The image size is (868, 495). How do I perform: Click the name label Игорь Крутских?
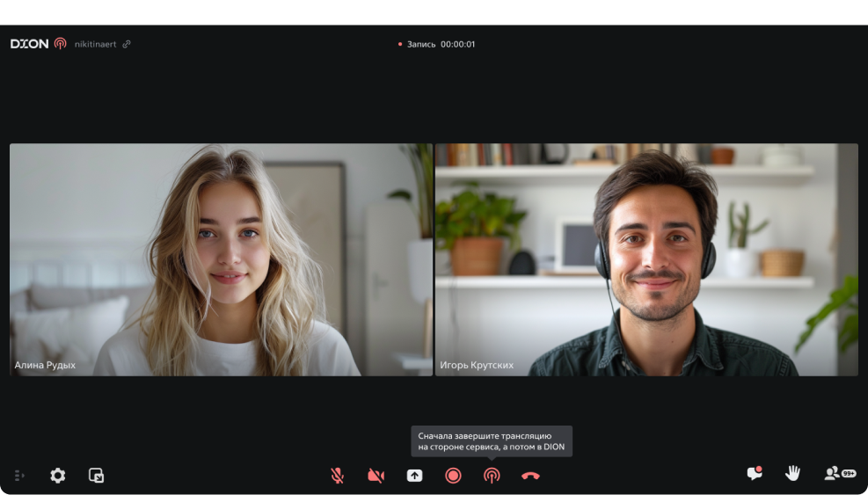(x=477, y=366)
